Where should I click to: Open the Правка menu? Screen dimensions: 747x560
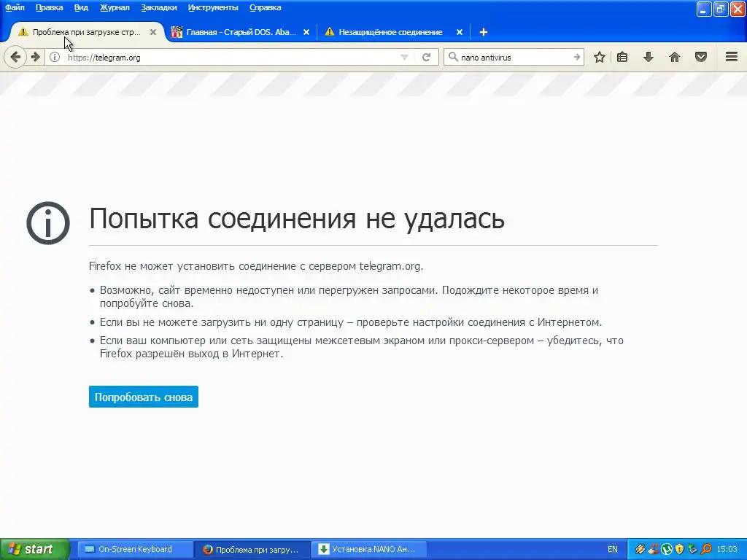(x=49, y=7)
